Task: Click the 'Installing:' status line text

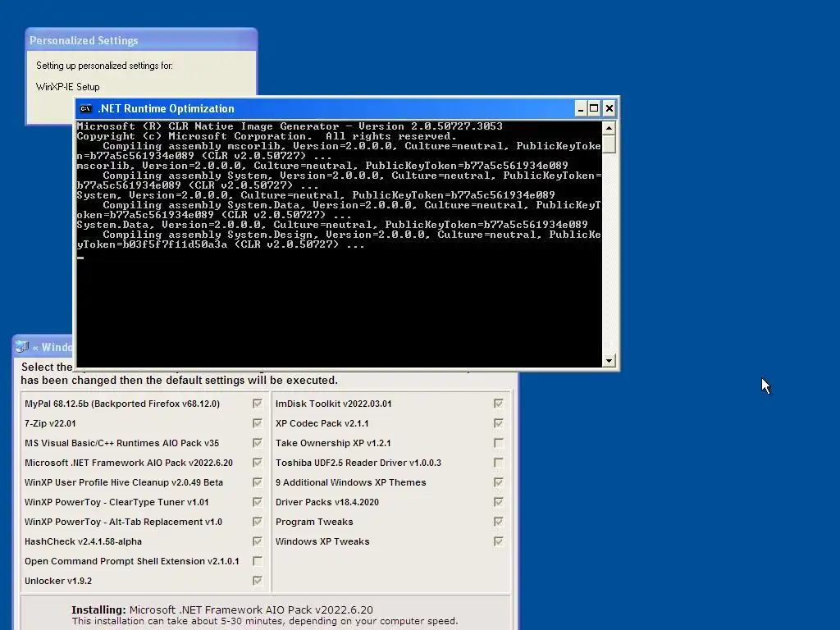Action: tap(222, 609)
